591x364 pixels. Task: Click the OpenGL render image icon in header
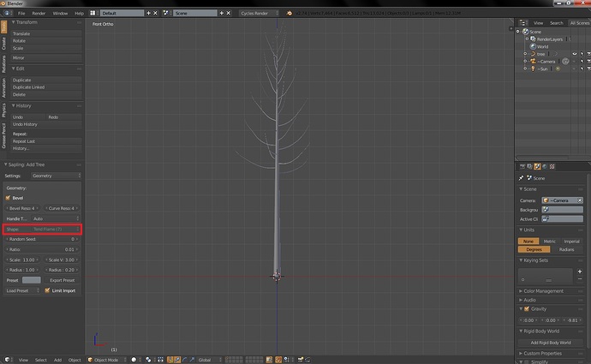300,360
